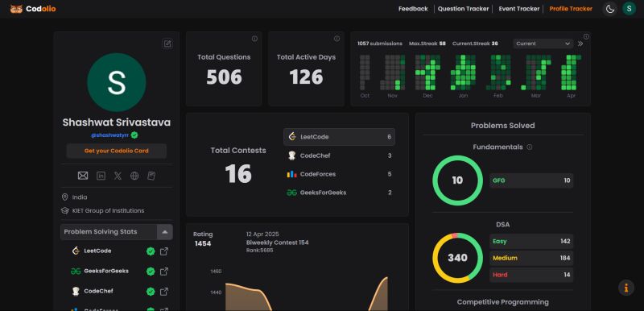Go to the Event Tracker page
This screenshot has height=311, width=644.
519,9
